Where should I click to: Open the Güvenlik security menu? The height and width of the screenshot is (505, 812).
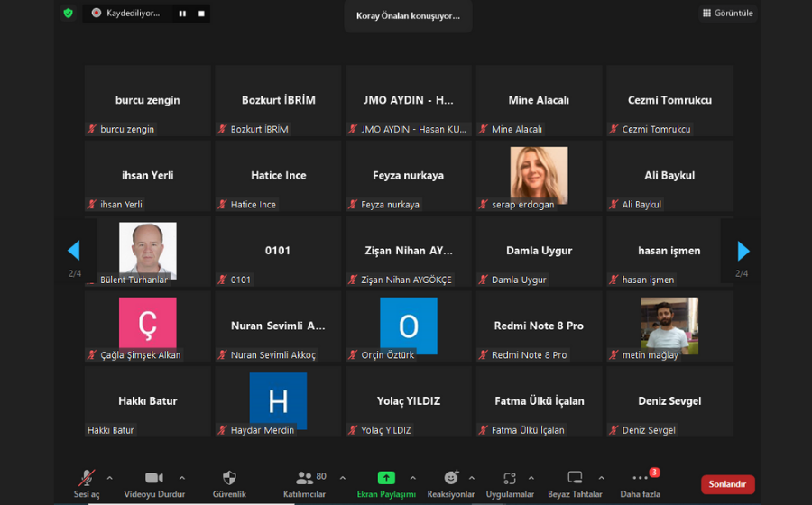click(x=229, y=483)
